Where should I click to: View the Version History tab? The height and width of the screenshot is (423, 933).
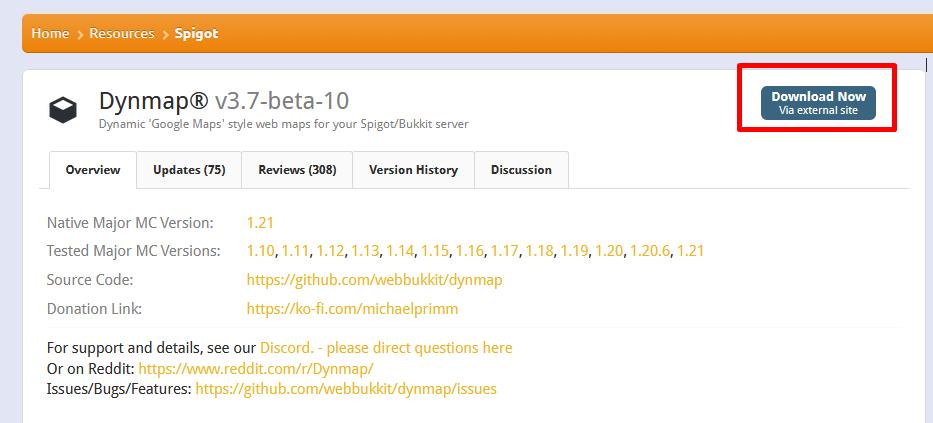413,170
